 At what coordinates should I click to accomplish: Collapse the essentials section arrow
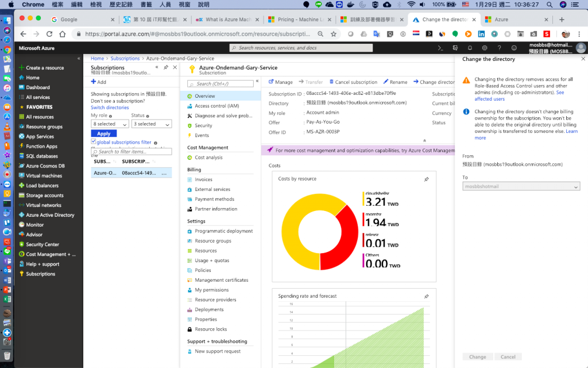[x=424, y=140]
